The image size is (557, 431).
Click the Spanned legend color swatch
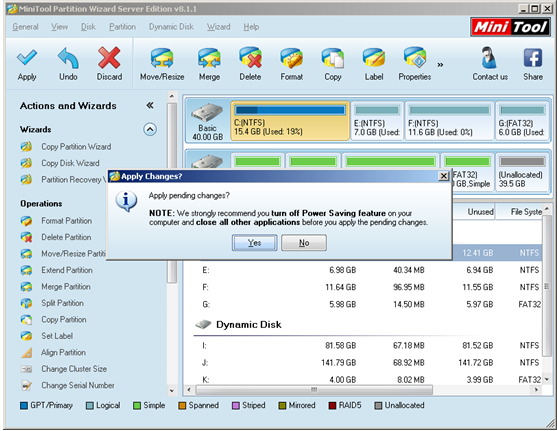pyautogui.click(x=182, y=405)
